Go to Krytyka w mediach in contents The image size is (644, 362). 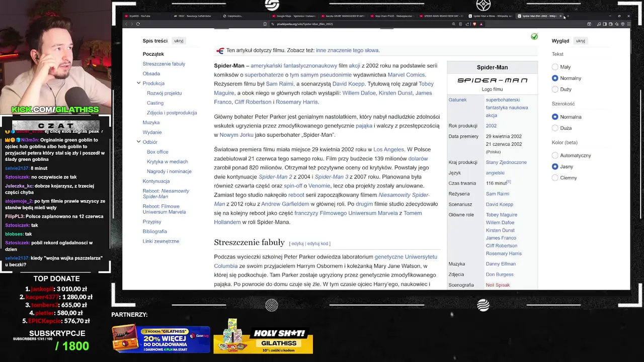click(167, 161)
